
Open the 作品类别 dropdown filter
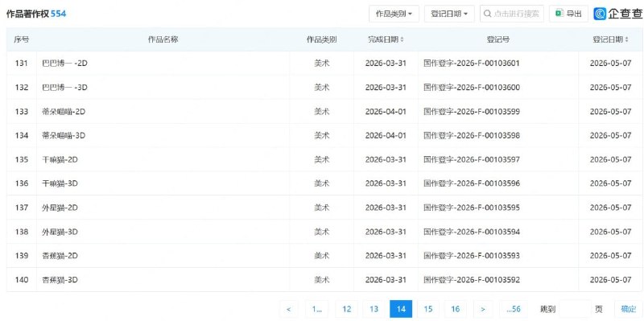pos(394,14)
